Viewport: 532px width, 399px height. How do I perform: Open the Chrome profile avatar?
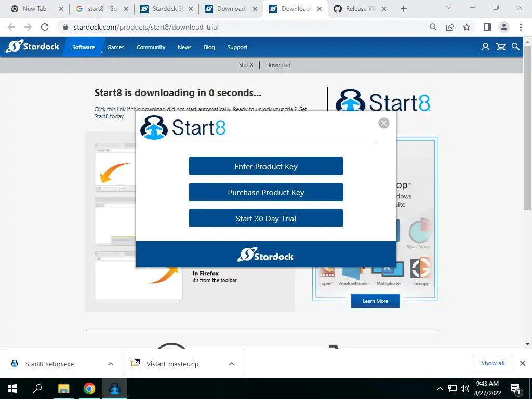pos(504,27)
